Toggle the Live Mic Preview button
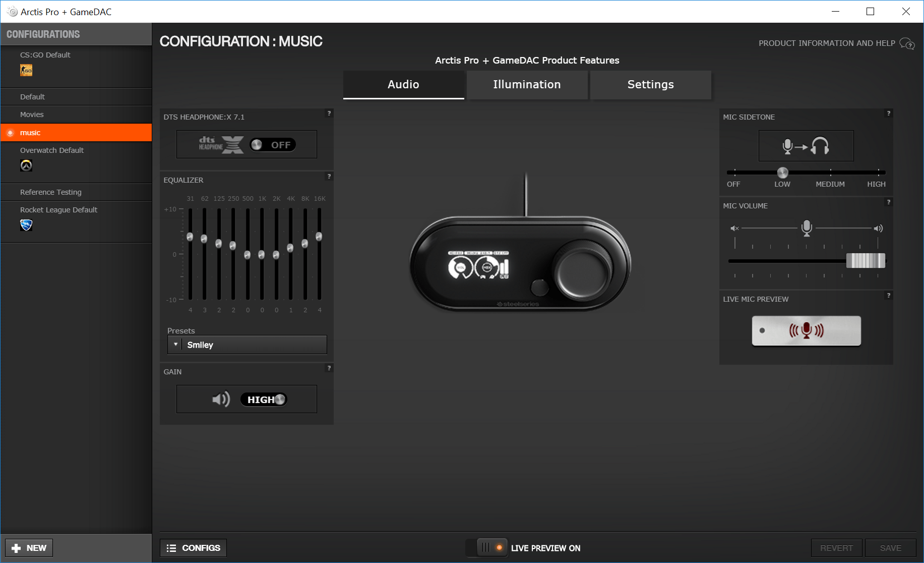 click(x=806, y=331)
